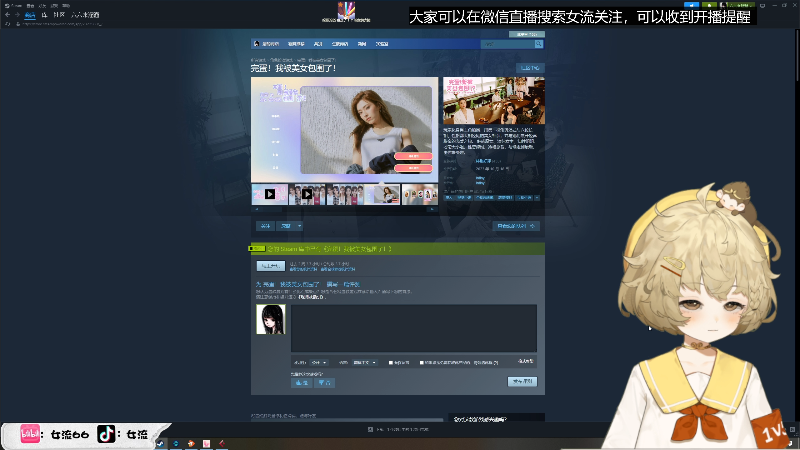
Task: Click the thumbs-up recommend button
Action: coord(302,383)
